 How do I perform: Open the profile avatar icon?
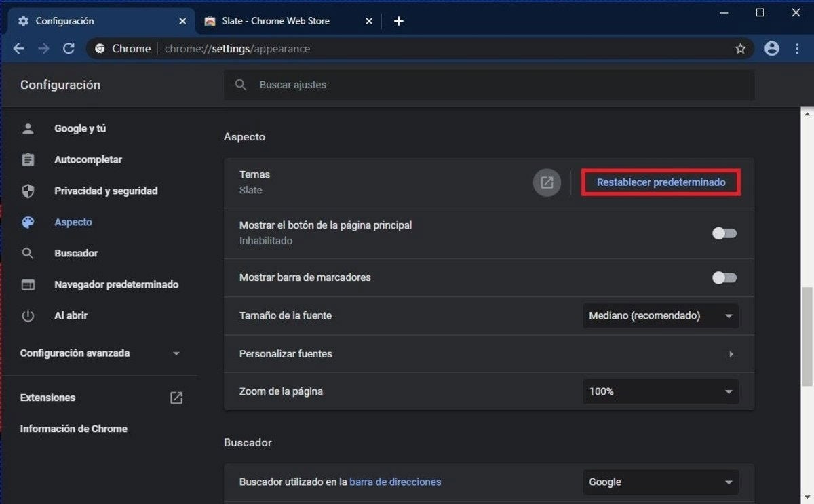click(x=771, y=48)
